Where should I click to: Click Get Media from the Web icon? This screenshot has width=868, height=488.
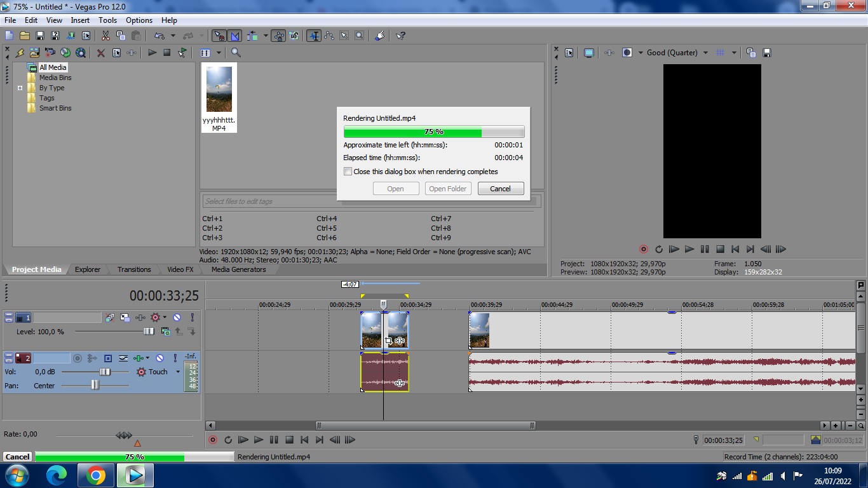tap(81, 53)
